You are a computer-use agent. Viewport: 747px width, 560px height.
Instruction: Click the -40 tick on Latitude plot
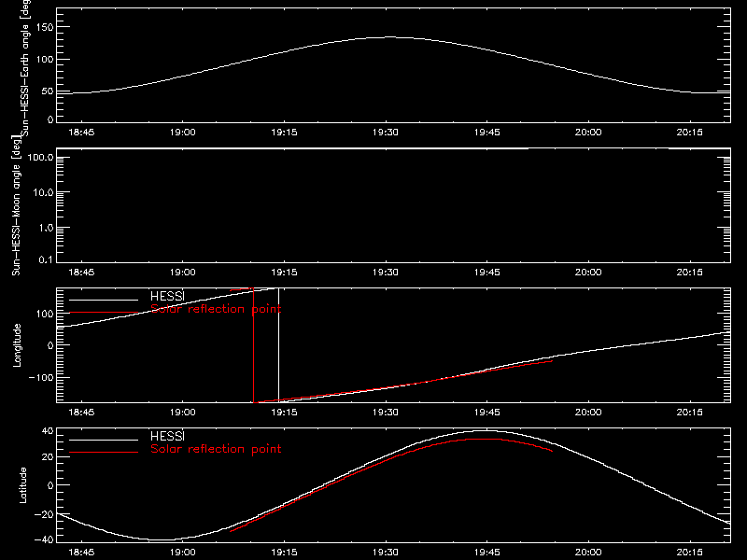click(x=44, y=539)
